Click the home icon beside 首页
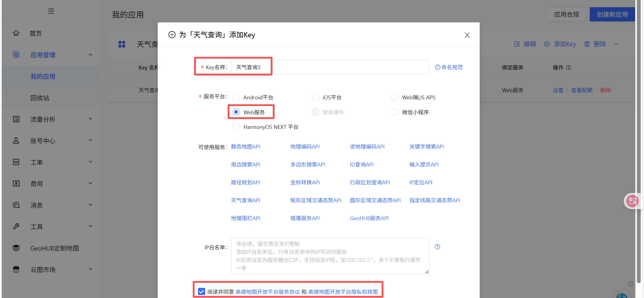 click(16, 33)
